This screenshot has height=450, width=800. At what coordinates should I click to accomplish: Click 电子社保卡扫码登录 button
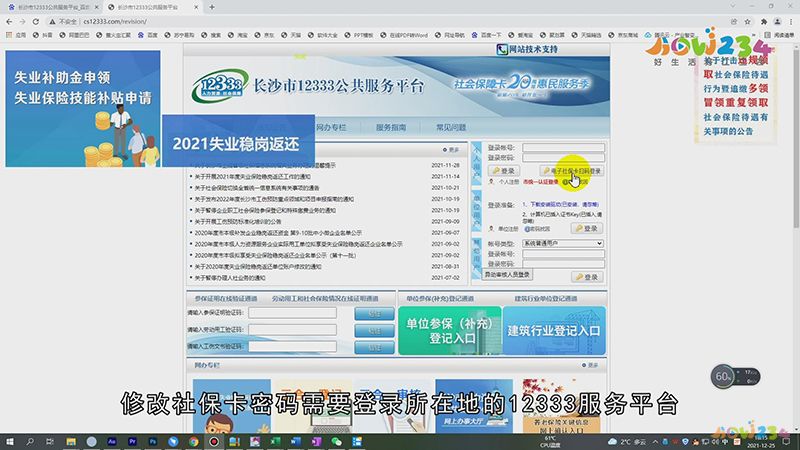[572, 171]
